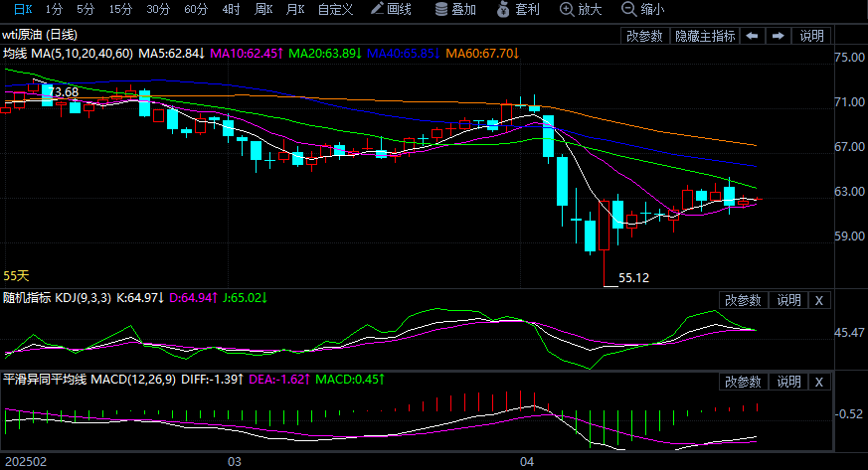The height and width of the screenshot is (470, 868).
Task: Select the 15分 timeframe
Action: (120, 9)
